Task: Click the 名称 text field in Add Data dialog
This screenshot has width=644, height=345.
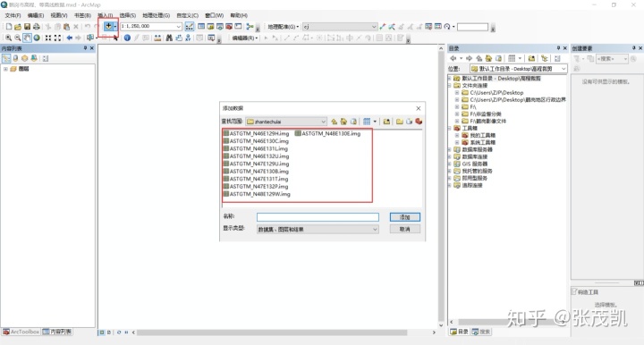Action: pos(318,217)
